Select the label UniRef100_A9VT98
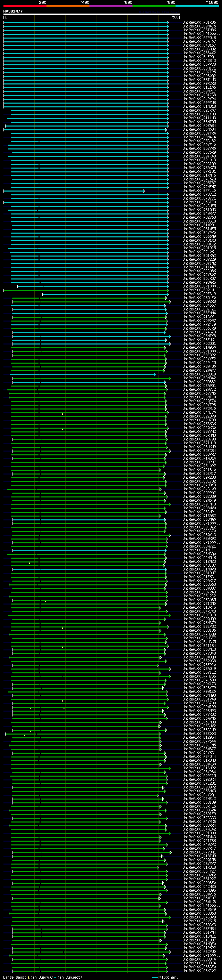This screenshot has height=980, width=222. (x=199, y=405)
